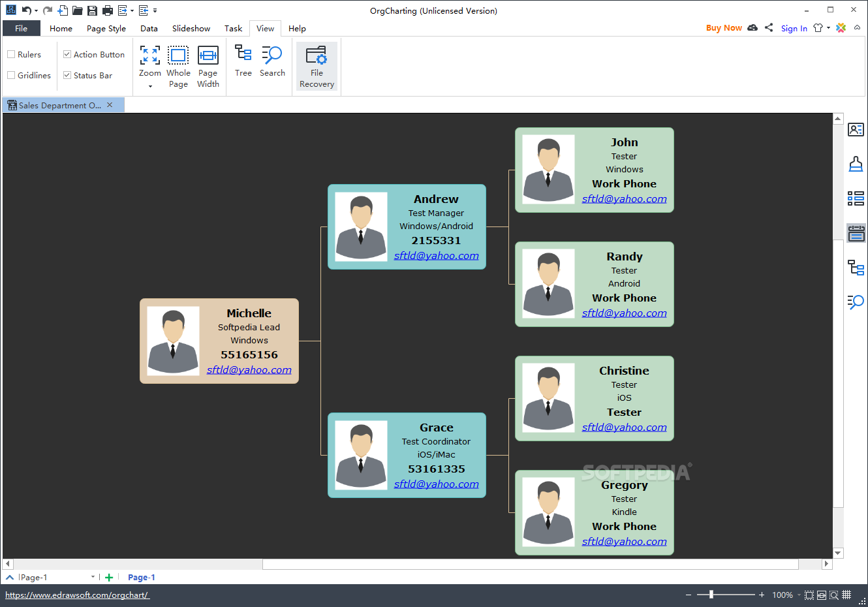Image resolution: width=868 pixels, height=607 pixels.
Task: Open the File menu
Action: pyautogui.click(x=22, y=28)
